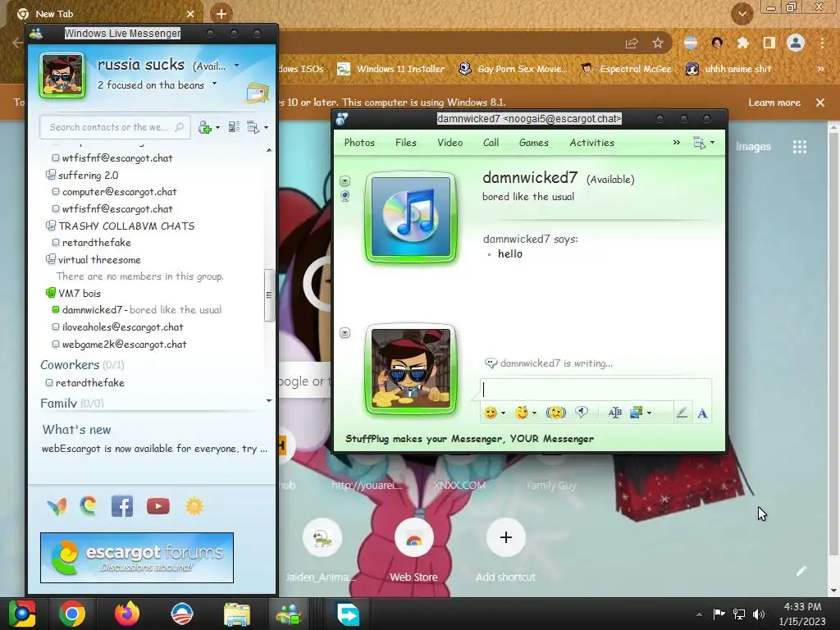The height and width of the screenshot is (630, 840).
Task: Collapse the suffering 2.0 group
Action: click(x=51, y=175)
